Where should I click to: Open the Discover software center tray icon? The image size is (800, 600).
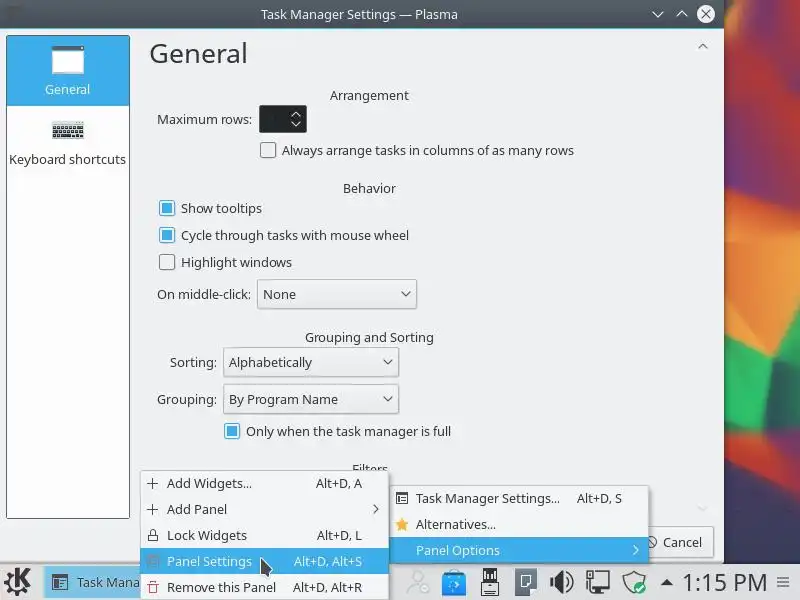pos(454,583)
